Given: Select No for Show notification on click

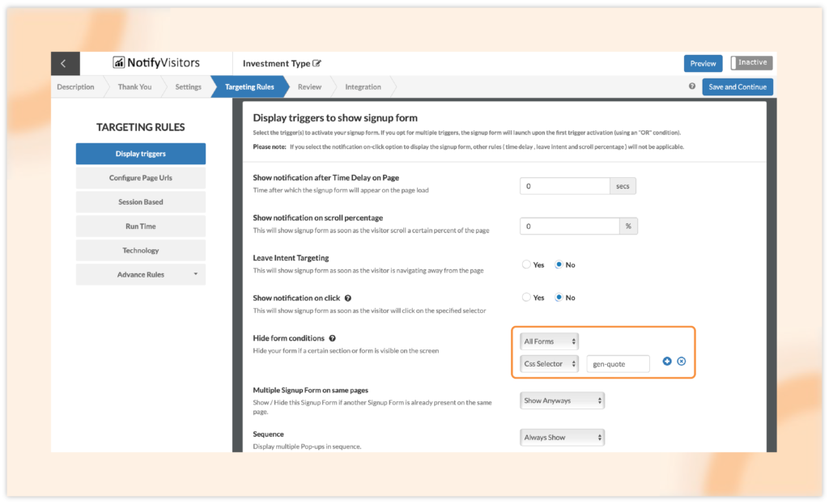Looking at the screenshot, I should [559, 297].
